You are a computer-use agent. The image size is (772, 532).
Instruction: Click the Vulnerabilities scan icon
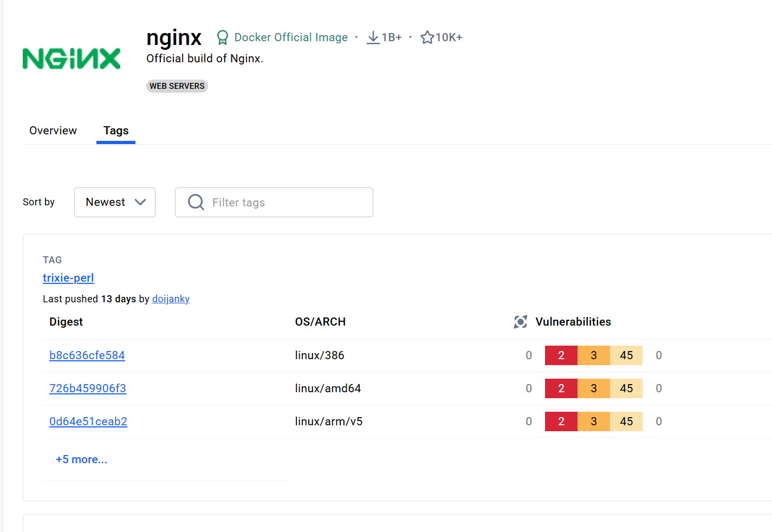tap(521, 322)
